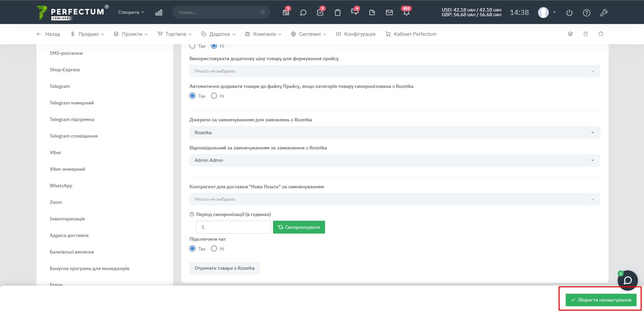This screenshot has width=644, height=313.
Task: Open the Торгівля menu
Action: pyautogui.click(x=175, y=34)
